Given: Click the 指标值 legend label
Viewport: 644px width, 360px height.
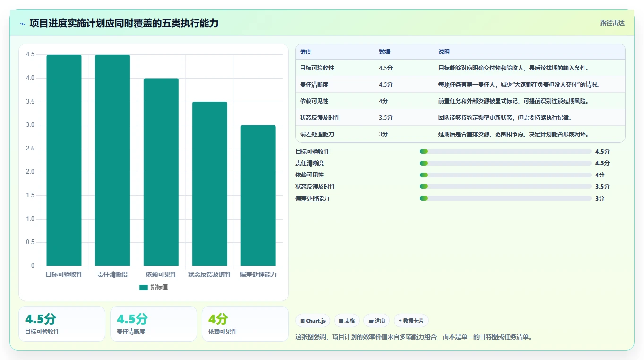Looking at the screenshot, I should 159,287.
